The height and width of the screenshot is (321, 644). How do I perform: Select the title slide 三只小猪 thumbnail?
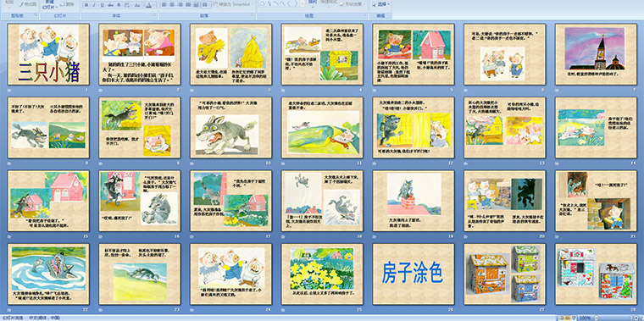click(x=48, y=54)
